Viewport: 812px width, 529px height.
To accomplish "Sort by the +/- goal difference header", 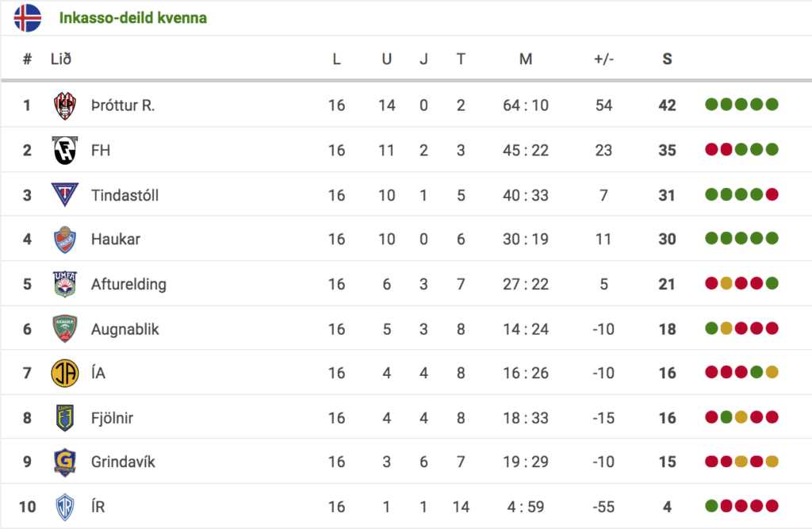I will (603, 59).
